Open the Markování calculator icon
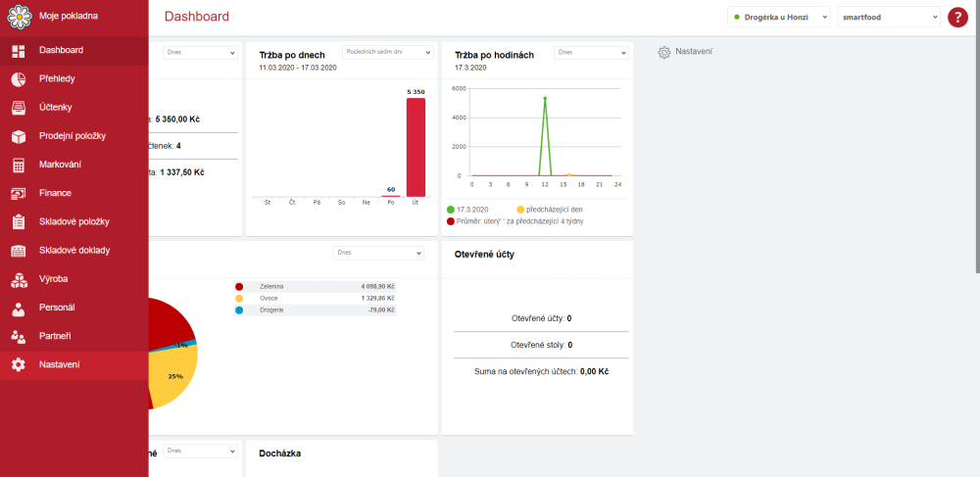This screenshot has height=477, width=980. coord(18,165)
